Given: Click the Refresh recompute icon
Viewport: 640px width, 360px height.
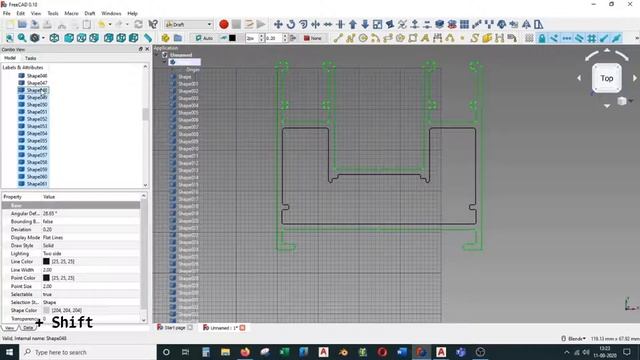Looking at the screenshot, I should 139,24.
